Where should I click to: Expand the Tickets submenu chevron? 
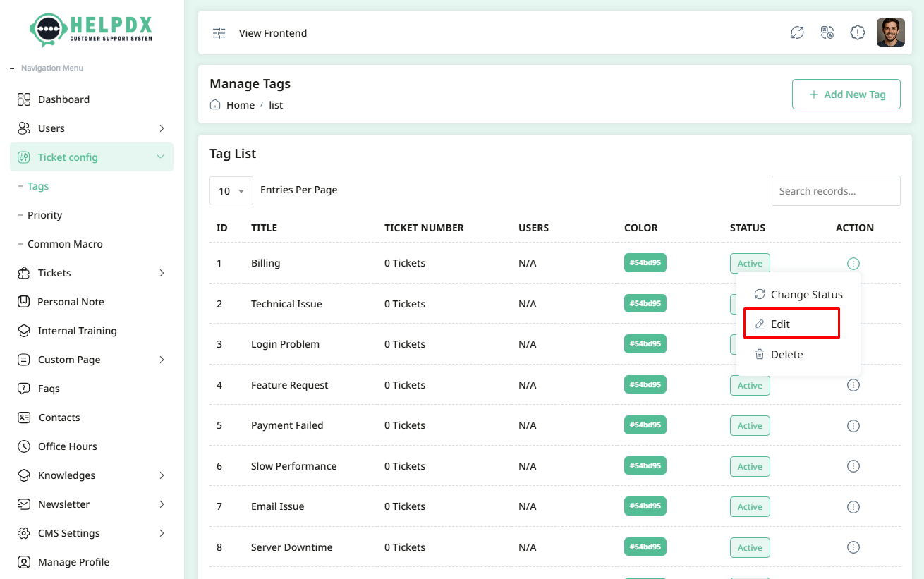coord(162,273)
